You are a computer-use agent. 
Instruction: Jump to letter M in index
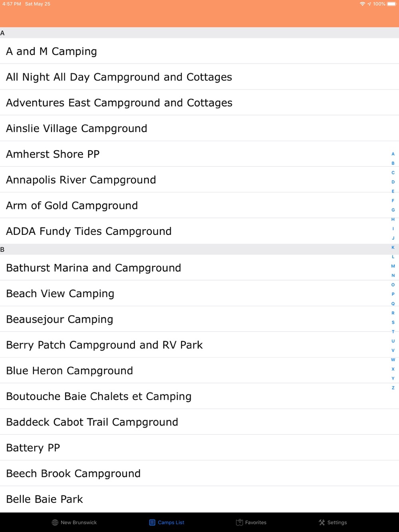coord(393,266)
